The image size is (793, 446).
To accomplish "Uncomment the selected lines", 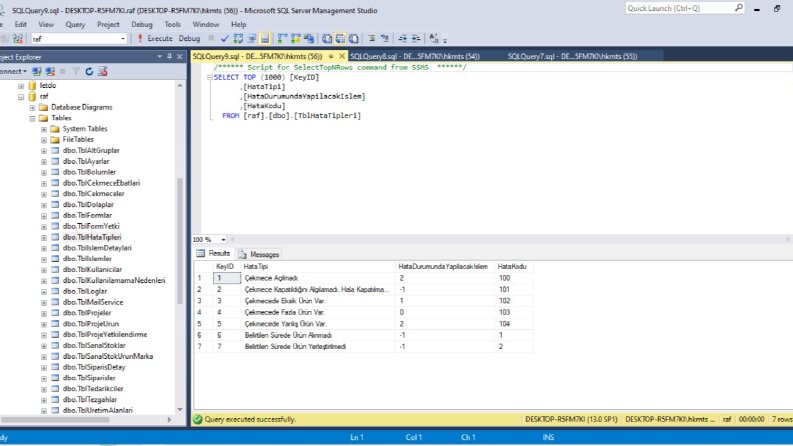I will [x=385, y=38].
